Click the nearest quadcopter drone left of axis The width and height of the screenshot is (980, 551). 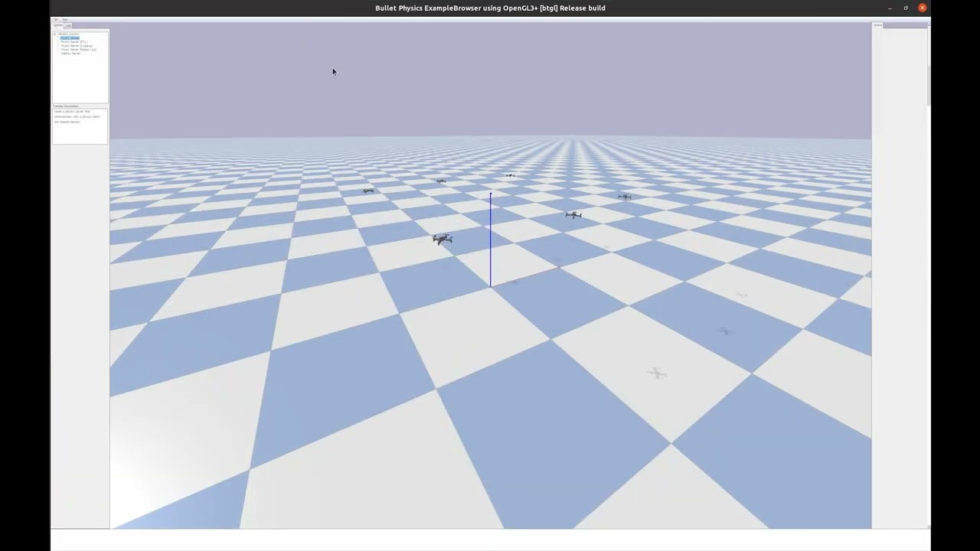pyautogui.click(x=443, y=240)
